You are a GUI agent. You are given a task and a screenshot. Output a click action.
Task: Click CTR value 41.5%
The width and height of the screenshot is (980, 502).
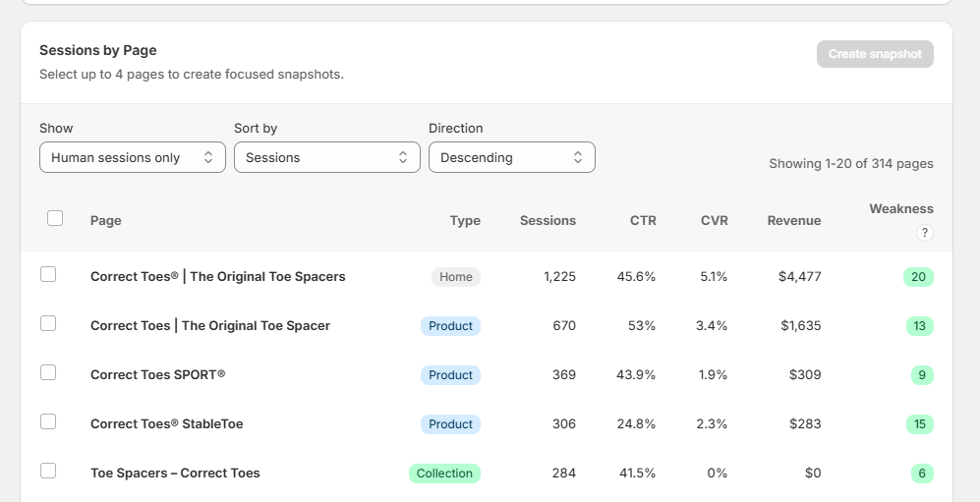click(x=638, y=474)
